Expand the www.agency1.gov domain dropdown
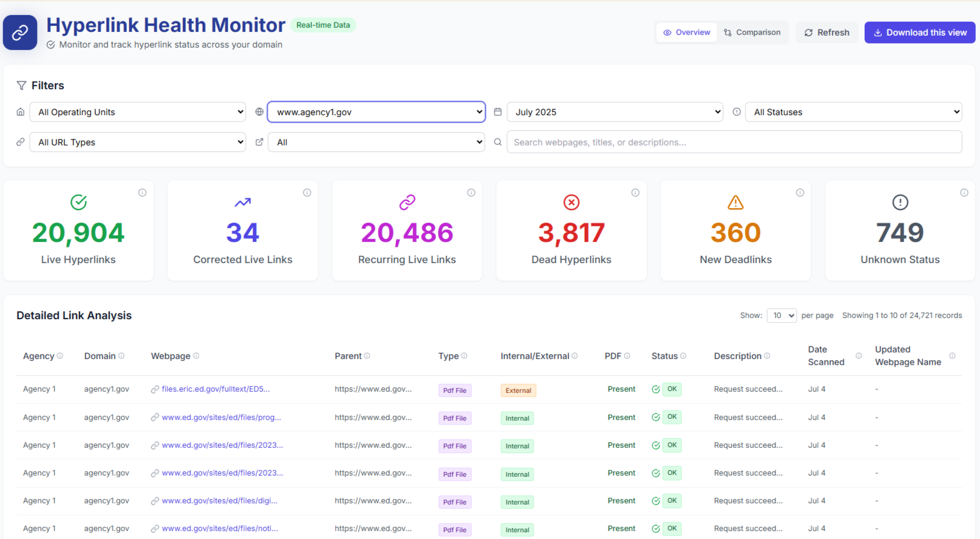 [x=376, y=112]
